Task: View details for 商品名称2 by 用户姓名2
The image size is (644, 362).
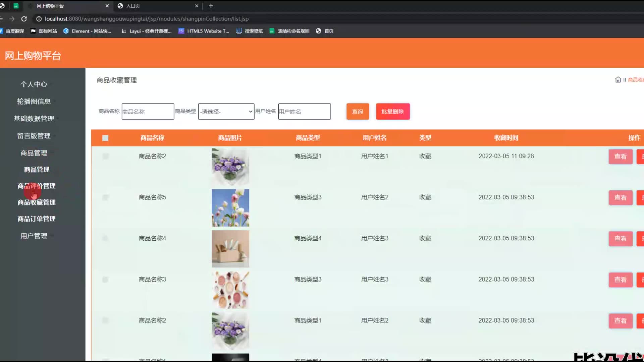Action: (621, 321)
